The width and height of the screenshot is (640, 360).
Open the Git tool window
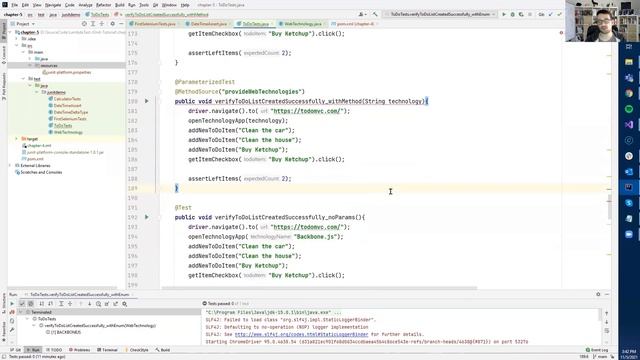[x=15, y=350]
